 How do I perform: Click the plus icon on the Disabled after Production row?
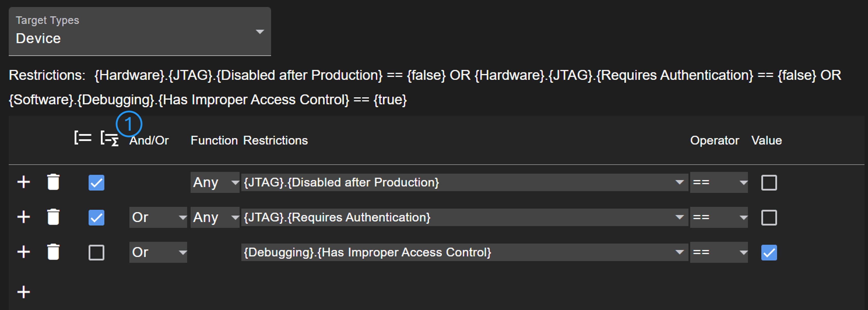pyautogui.click(x=24, y=182)
